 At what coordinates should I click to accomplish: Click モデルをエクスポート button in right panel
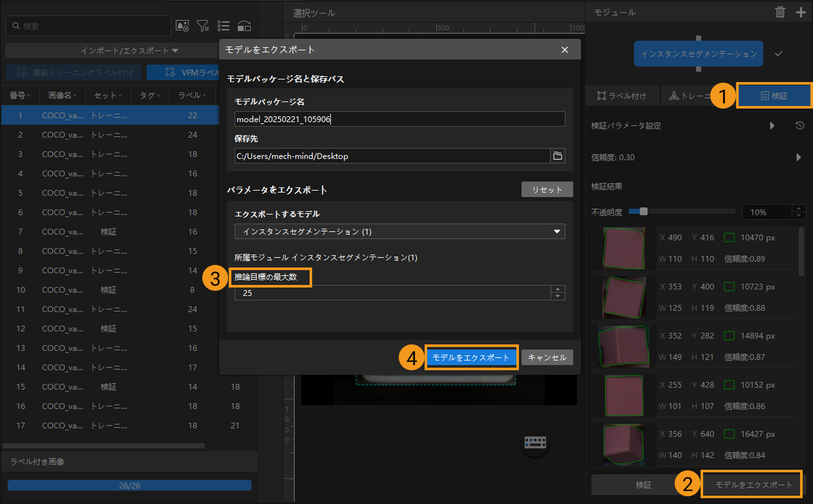click(x=754, y=485)
